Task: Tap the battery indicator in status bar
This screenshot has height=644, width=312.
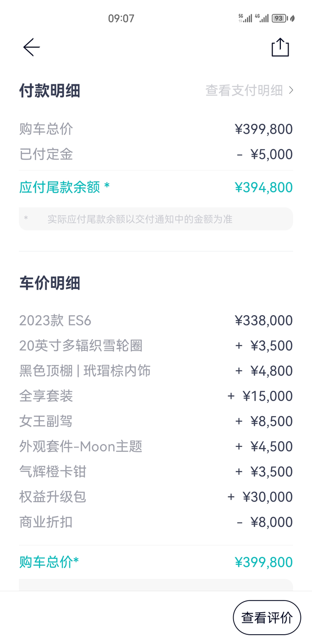Action: pyautogui.click(x=279, y=19)
